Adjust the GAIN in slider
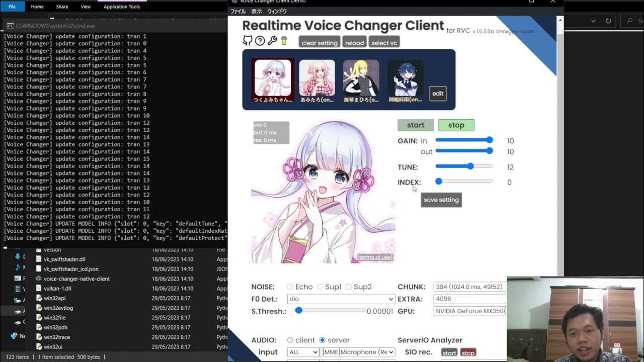Screen dimensions: 644x362 pos(464,140)
